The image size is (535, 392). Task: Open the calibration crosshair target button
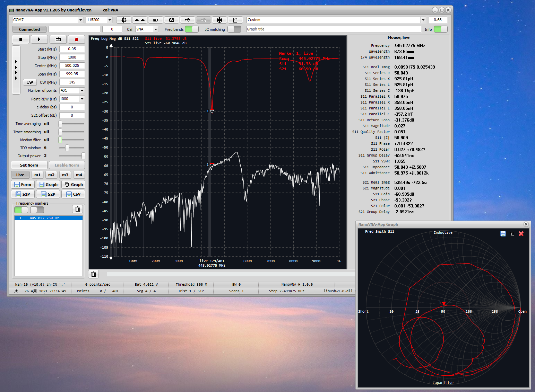point(219,20)
